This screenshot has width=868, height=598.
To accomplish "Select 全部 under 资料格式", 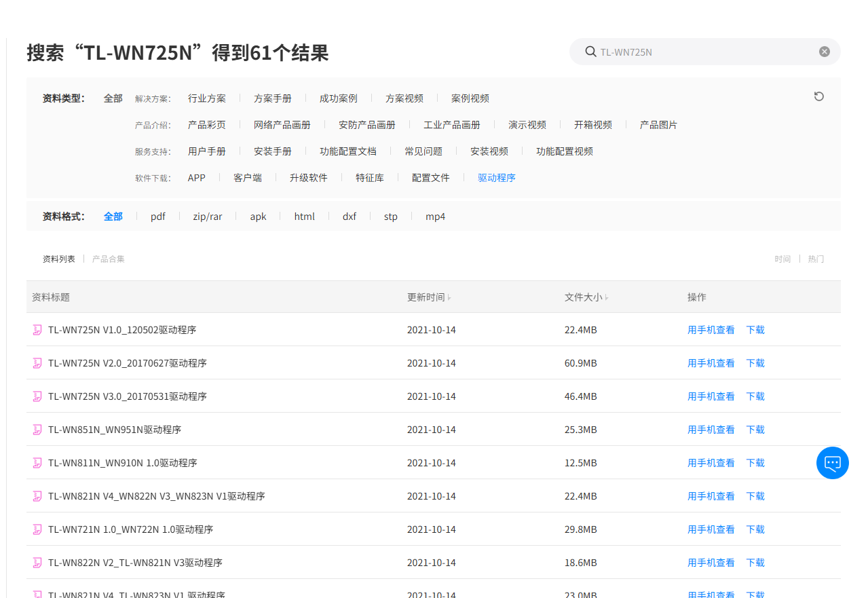I will pos(113,217).
